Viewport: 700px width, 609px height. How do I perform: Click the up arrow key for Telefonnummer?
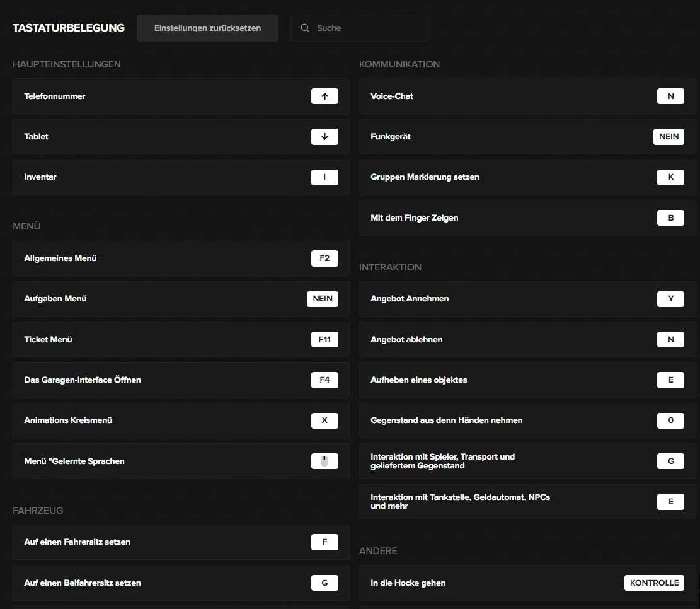[x=324, y=96]
